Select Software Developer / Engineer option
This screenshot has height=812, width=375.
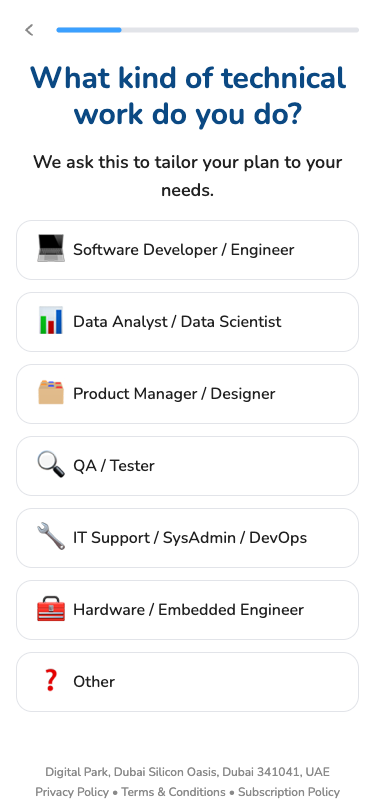188,250
